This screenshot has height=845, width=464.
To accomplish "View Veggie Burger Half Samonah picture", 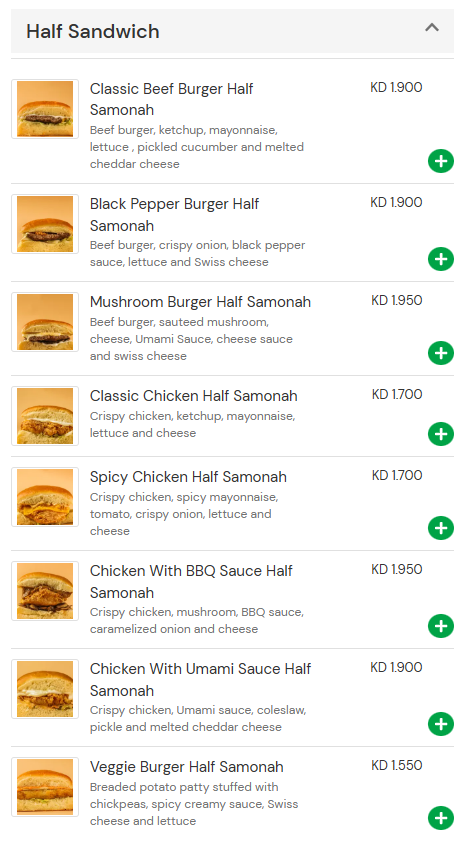I will [x=45, y=787].
